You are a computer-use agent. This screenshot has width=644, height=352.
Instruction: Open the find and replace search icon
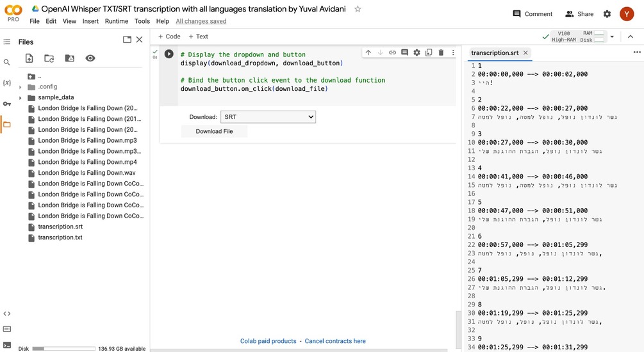coord(6,62)
